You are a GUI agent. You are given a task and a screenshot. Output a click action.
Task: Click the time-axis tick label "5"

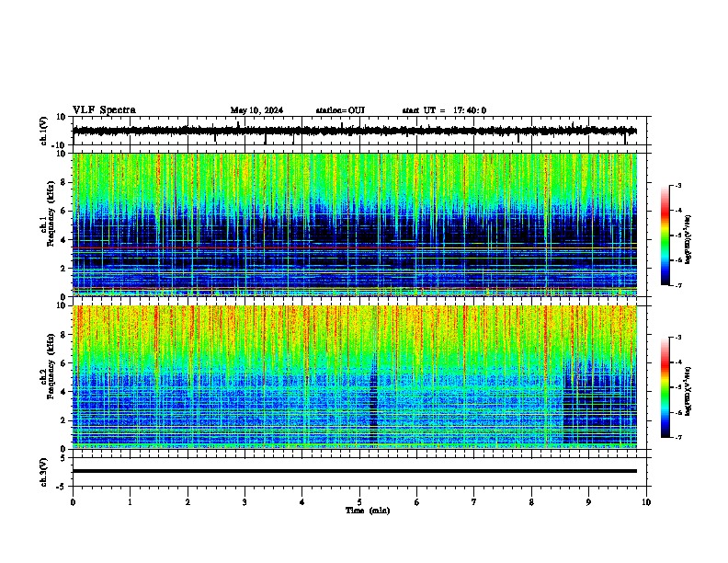(x=359, y=502)
